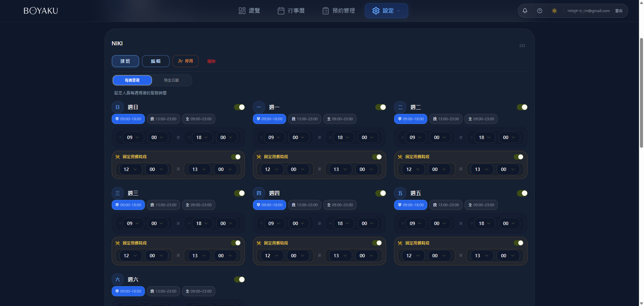Expand the 設定 menu chevron

click(399, 11)
